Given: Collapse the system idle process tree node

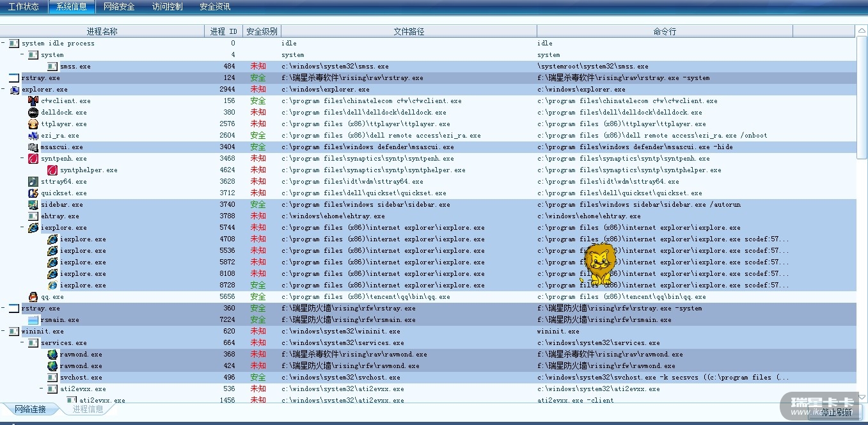Looking at the screenshot, I should point(3,44).
